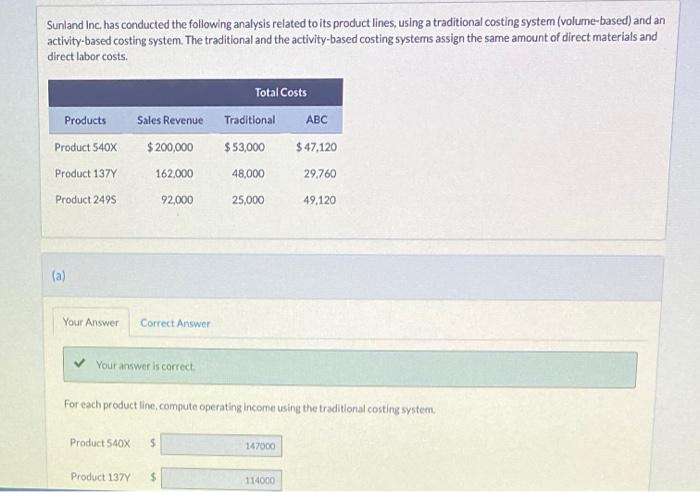Click the 25,000 traditional cost cell
This screenshot has height=492, width=700.
248,200
